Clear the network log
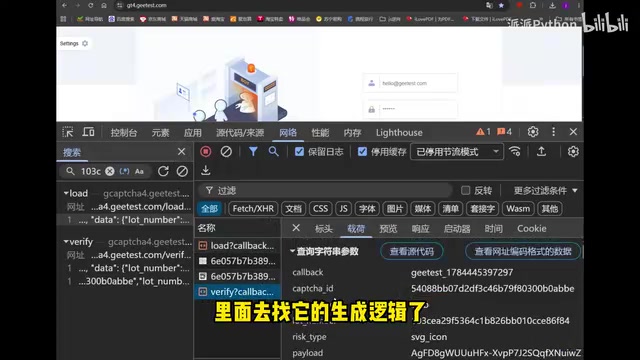640x360 pixels. click(x=226, y=152)
